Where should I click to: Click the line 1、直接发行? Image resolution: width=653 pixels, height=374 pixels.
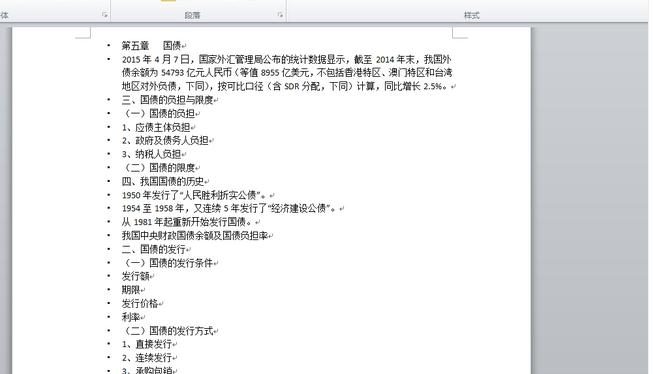click(x=147, y=344)
